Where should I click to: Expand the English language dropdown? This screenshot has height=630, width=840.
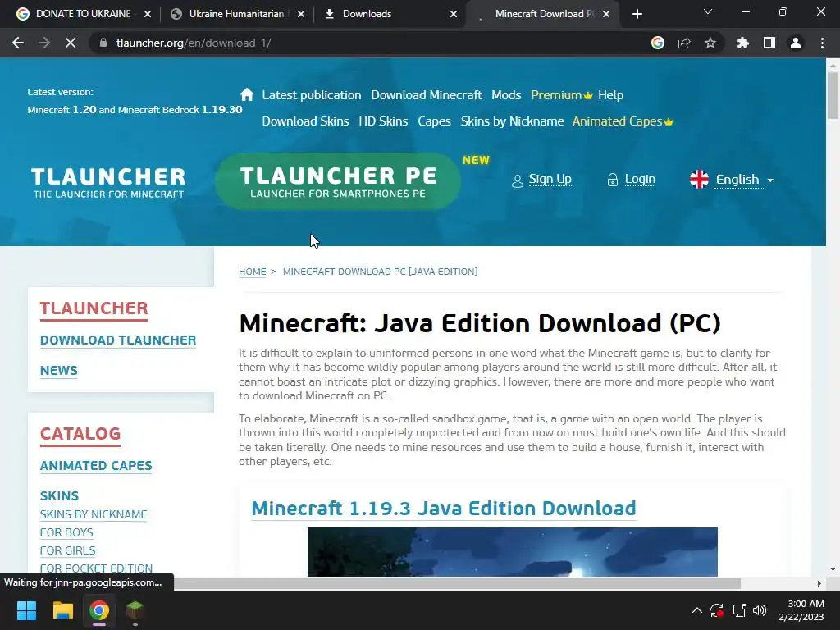click(745, 180)
